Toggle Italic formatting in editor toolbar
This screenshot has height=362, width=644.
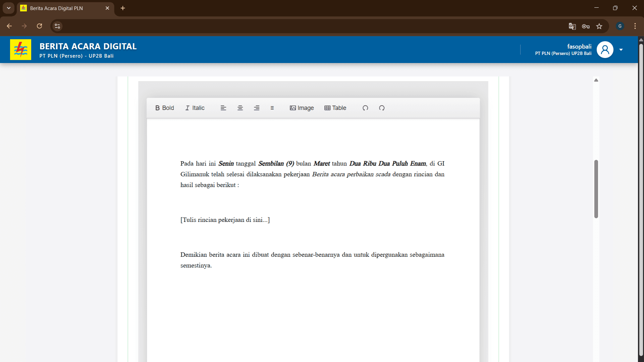coord(195,108)
